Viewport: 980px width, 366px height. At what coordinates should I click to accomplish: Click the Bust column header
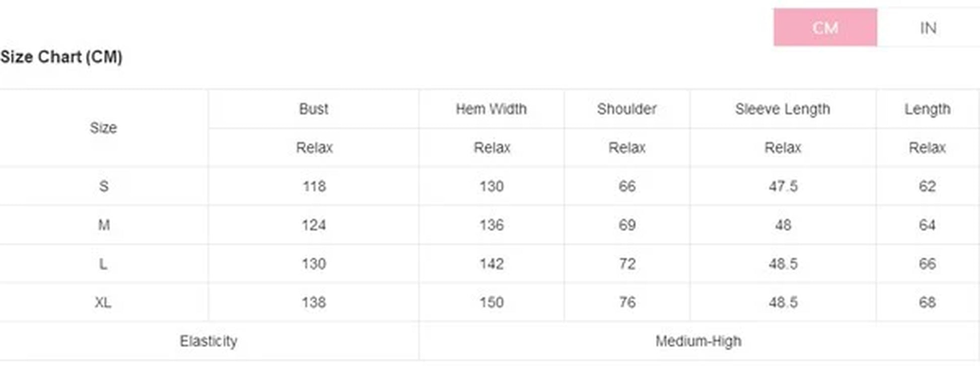pyautogui.click(x=313, y=109)
